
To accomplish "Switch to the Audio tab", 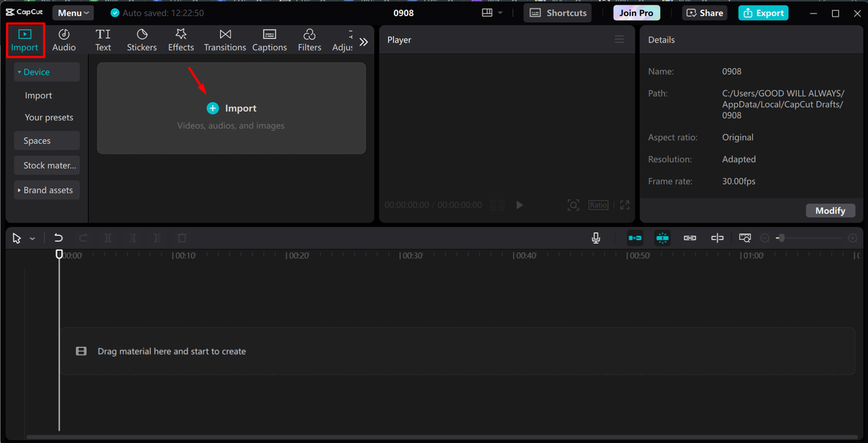I will [x=64, y=40].
